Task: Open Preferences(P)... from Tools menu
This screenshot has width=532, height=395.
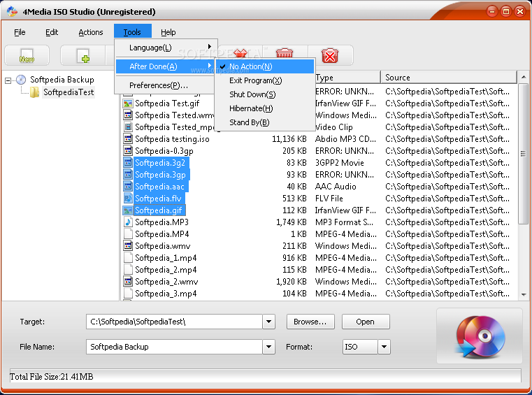Action: coord(166,85)
